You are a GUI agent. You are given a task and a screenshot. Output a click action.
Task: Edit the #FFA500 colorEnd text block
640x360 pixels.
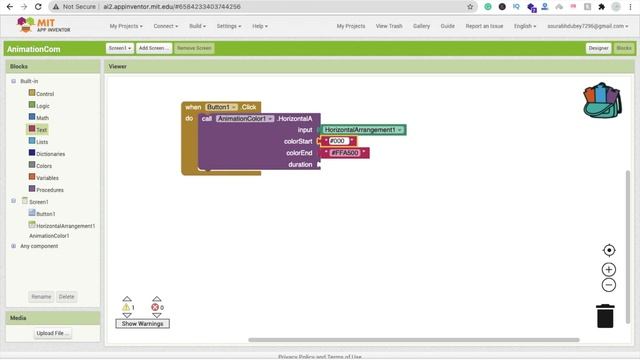tap(345, 153)
